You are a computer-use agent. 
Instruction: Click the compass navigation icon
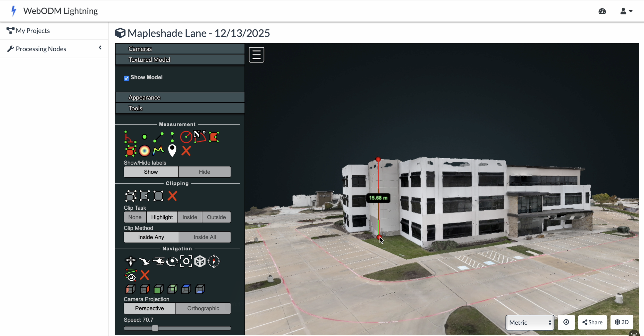pyautogui.click(x=214, y=261)
